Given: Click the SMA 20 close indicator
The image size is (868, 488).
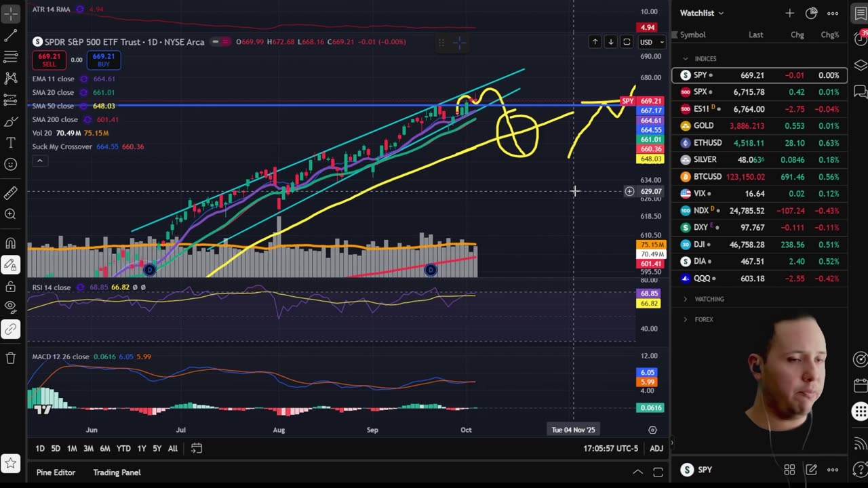Looking at the screenshot, I should point(53,92).
